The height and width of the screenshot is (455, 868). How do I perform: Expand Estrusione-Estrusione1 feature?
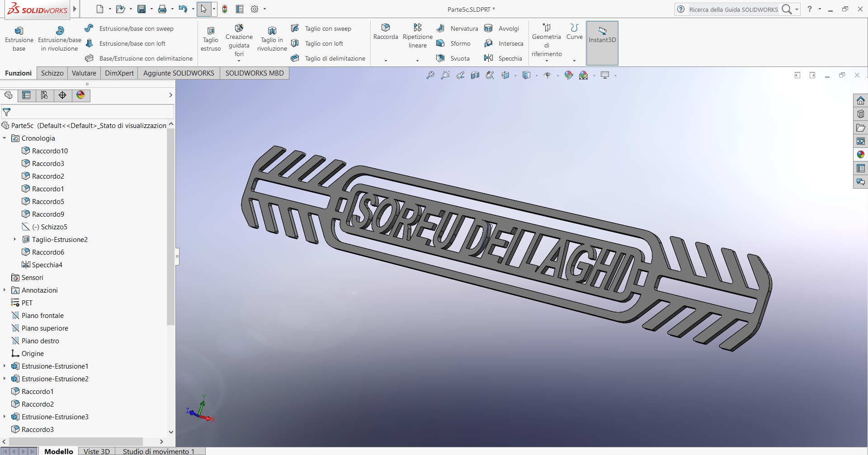pyautogui.click(x=5, y=366)
